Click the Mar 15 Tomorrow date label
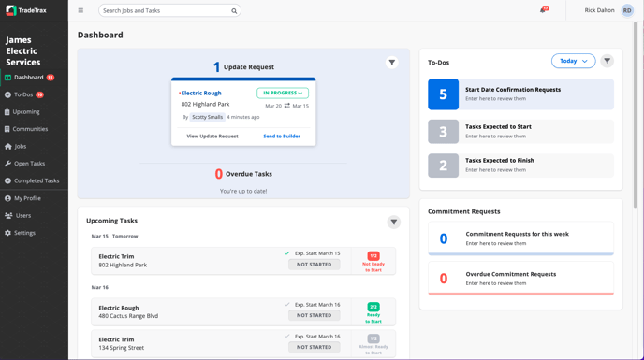 pyautogui.click(x=114, y=237)
